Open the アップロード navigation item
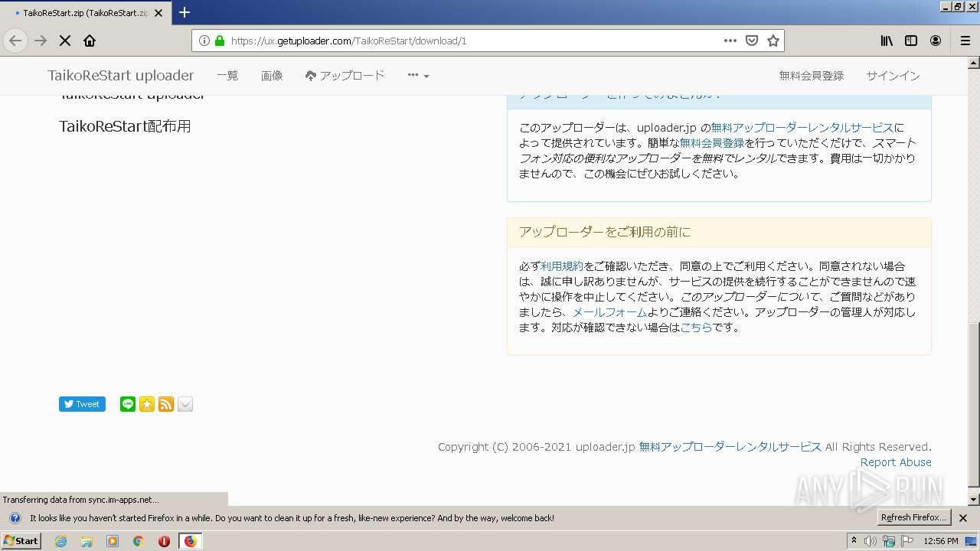980x551 pixels. (x=345, y=76)
